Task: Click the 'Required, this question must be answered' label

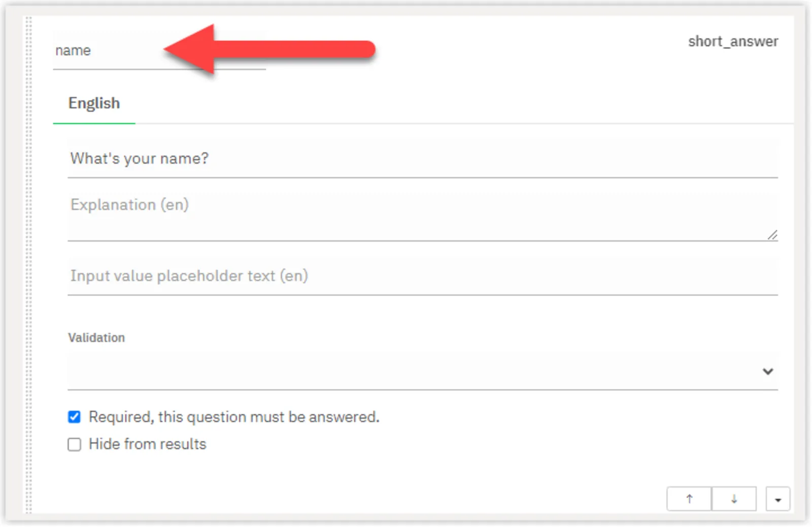Action: pos(233,416)
